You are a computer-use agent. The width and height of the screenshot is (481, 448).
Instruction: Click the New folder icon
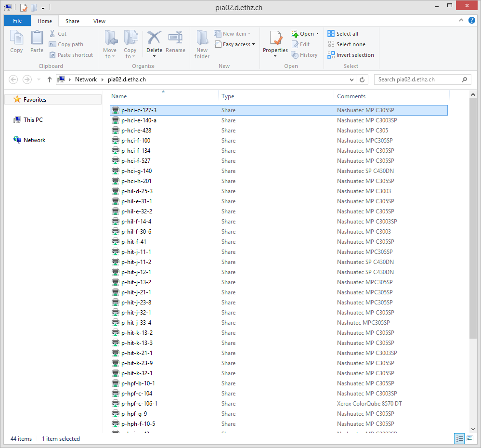click(202, 38)
